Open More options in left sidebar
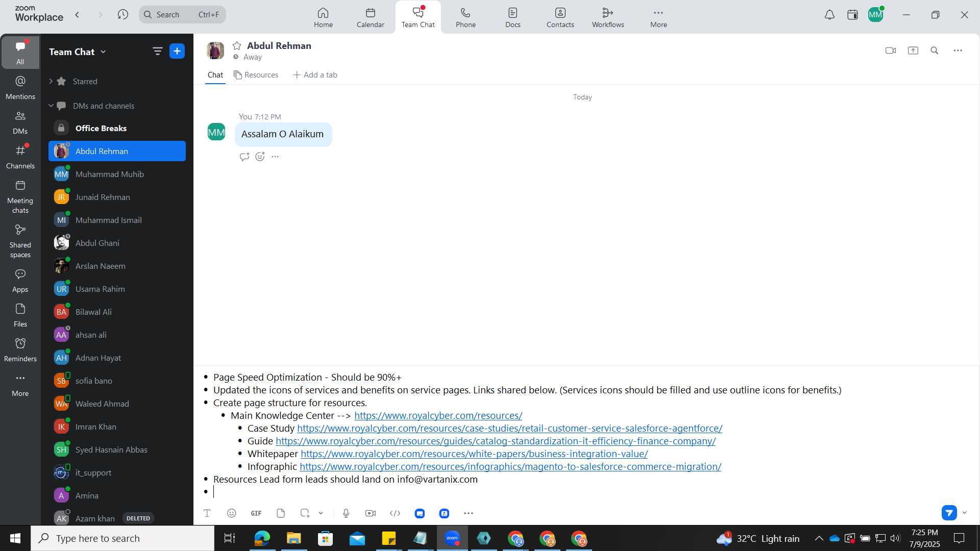 [x=20, y=385]
